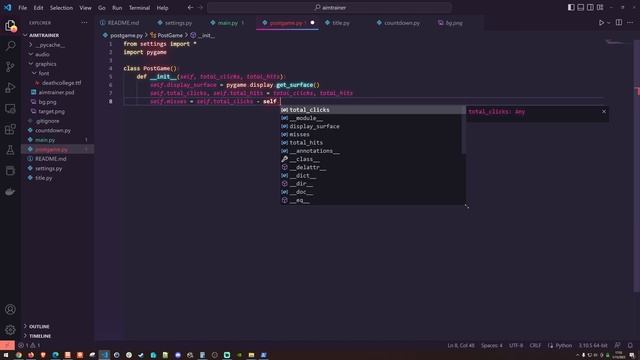Collapse the font folder
The image size is (640, 360).
point(44,73)
